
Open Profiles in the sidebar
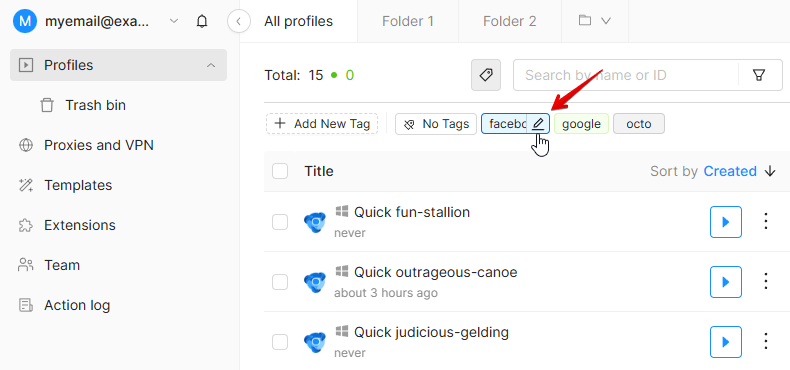tap(118, 65)
